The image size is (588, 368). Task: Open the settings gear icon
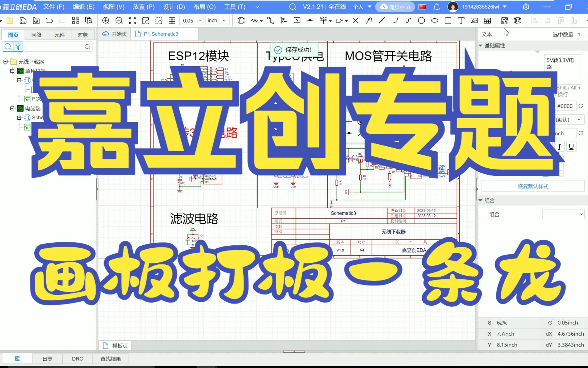(526, 7)
